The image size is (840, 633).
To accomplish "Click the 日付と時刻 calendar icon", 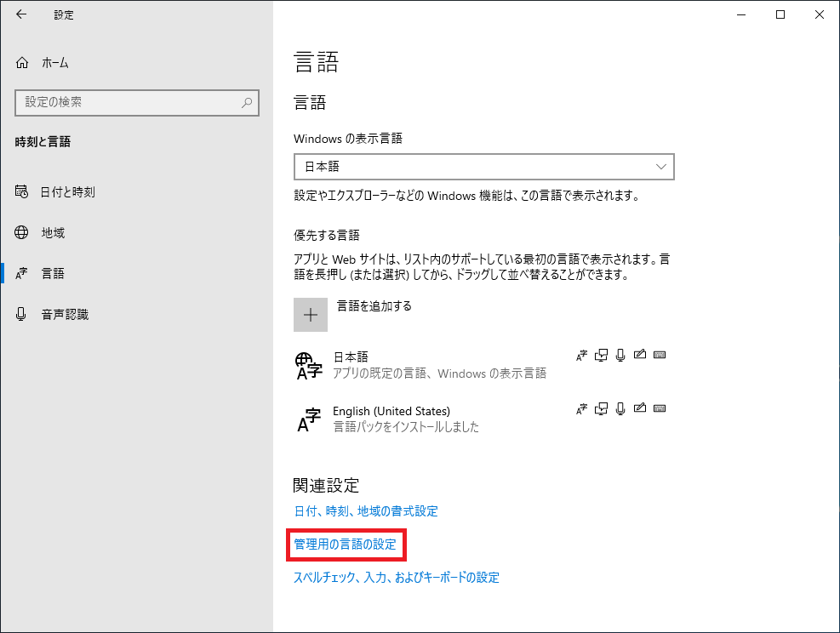I will (x=21, y=191).
